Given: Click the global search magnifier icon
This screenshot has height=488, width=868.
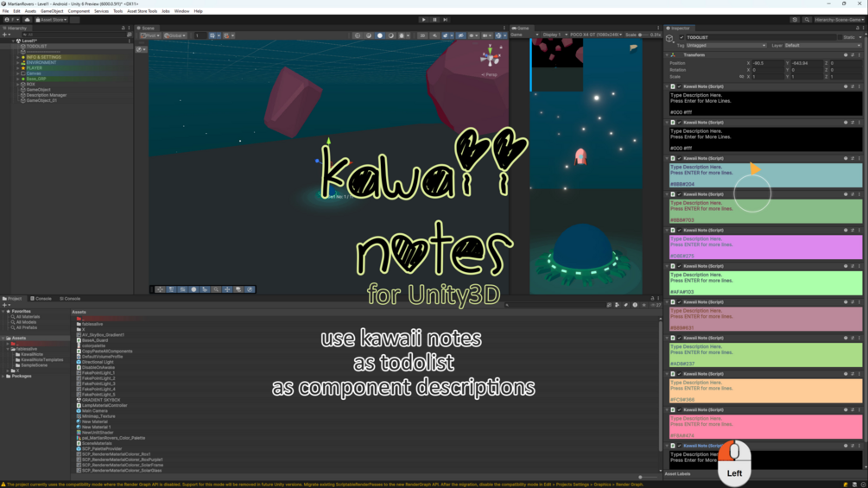Looking at the screenshot, I should tap(807, 19).
